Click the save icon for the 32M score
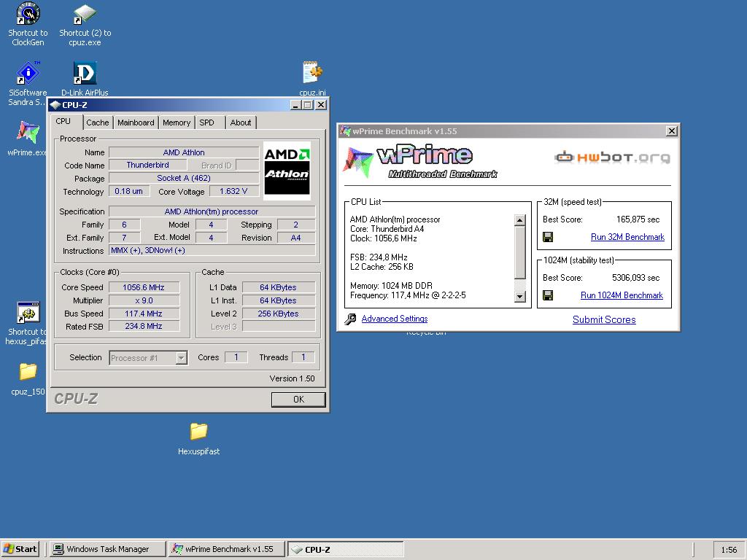 [548, 237]
